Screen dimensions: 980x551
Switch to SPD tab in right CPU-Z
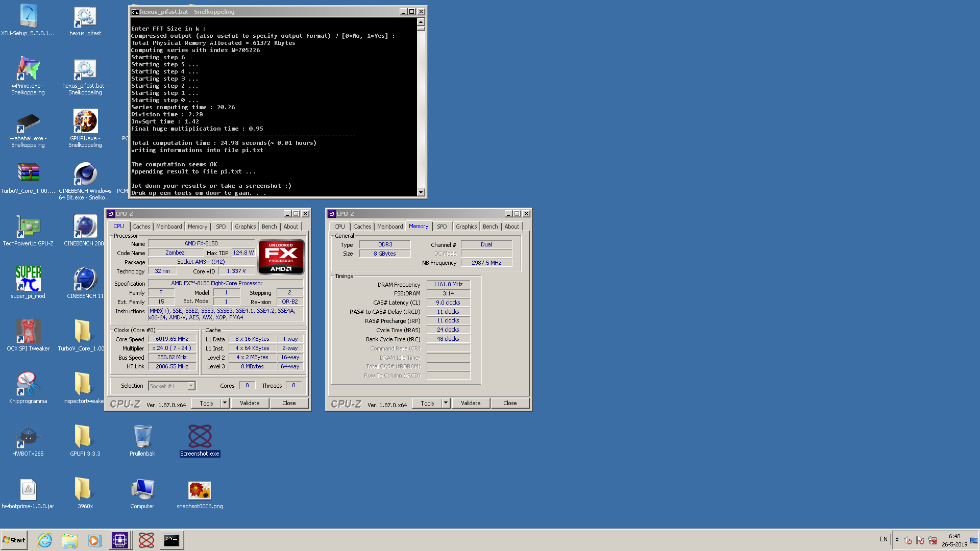click(x=442, y=227)
